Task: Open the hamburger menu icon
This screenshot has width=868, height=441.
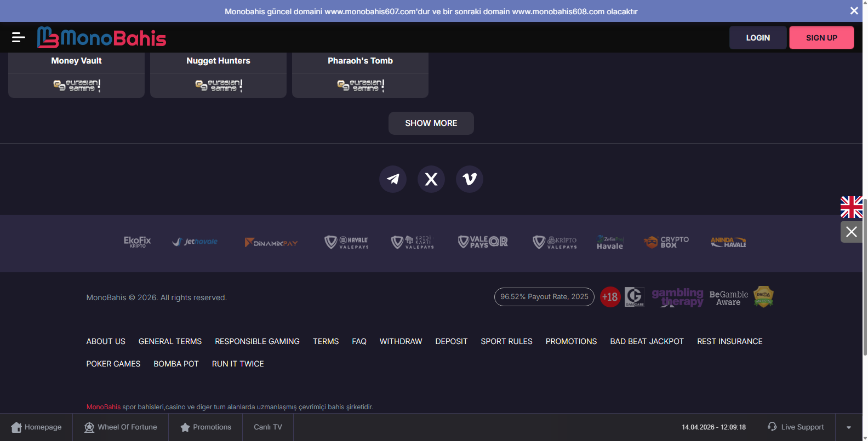Action: click(18, 37)
